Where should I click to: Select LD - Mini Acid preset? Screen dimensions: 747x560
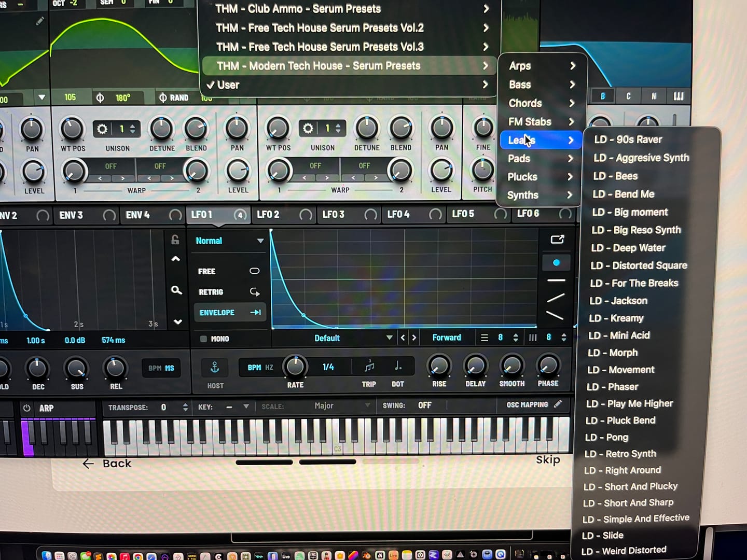(x=619, y=335)
